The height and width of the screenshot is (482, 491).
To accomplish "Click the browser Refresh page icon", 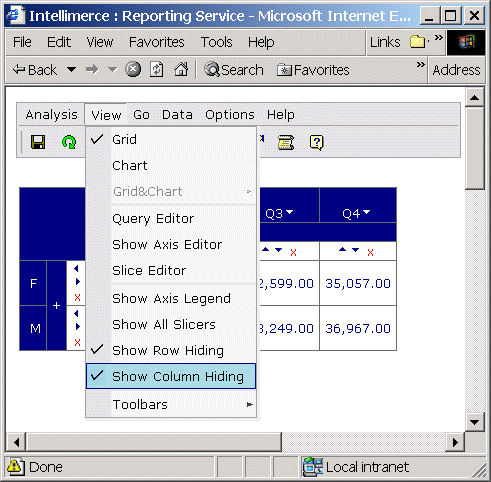I will coord(156,70).
